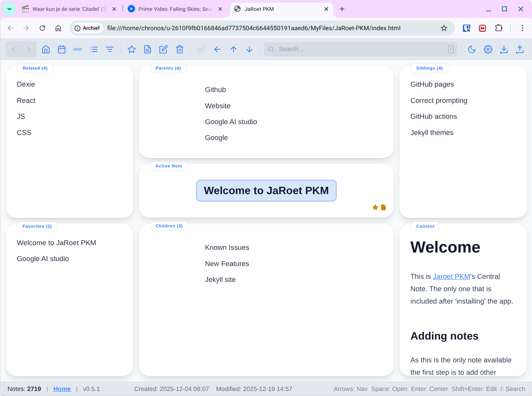This screenshot has height=396, width=532.
Task: Open the link notes icon
Action: [x=201, y=49]
